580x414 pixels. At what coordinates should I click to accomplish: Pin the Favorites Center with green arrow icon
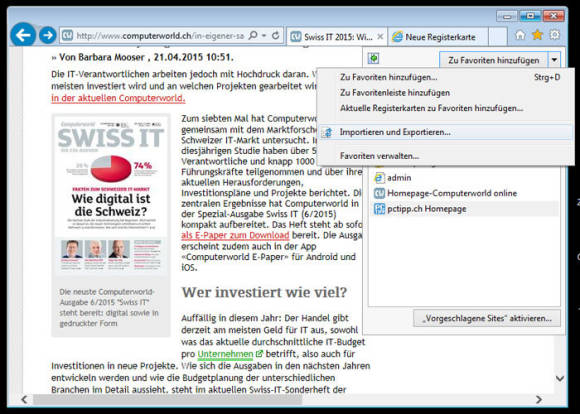pos(374,58)
